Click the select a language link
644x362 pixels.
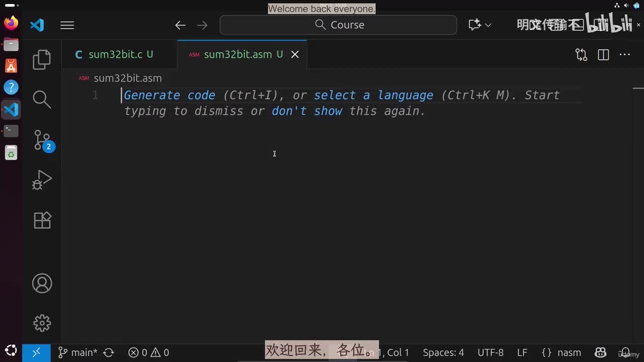[373, 96]
